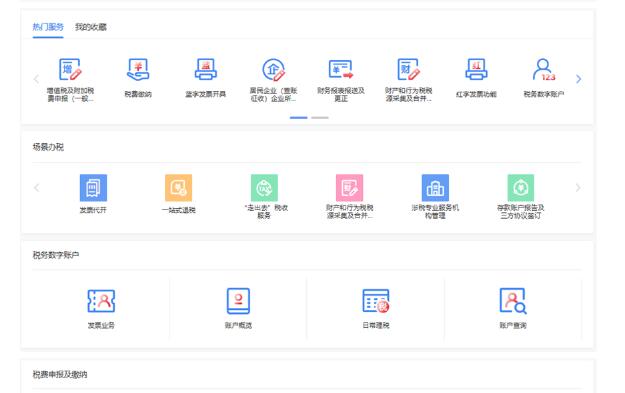Screen dimensions: 625x393
Task: Open the 蓝字发票开具 printer icon
Action: coord(206,69)
